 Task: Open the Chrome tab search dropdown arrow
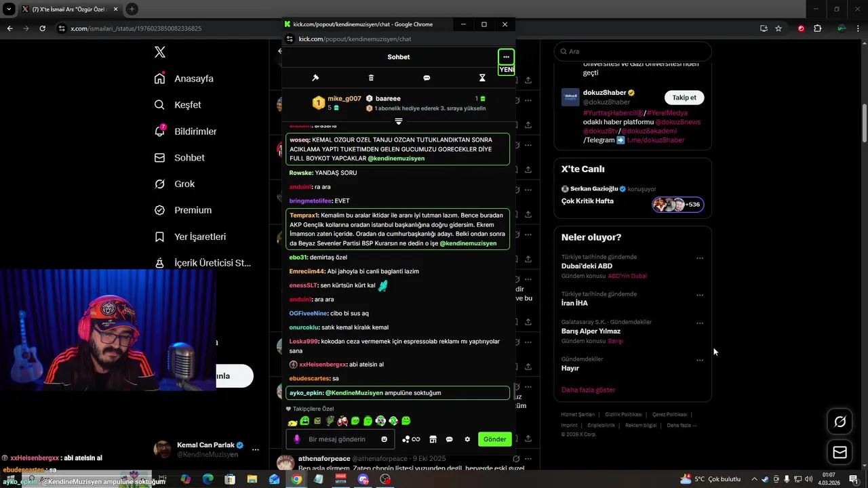(x=9, y=9)
